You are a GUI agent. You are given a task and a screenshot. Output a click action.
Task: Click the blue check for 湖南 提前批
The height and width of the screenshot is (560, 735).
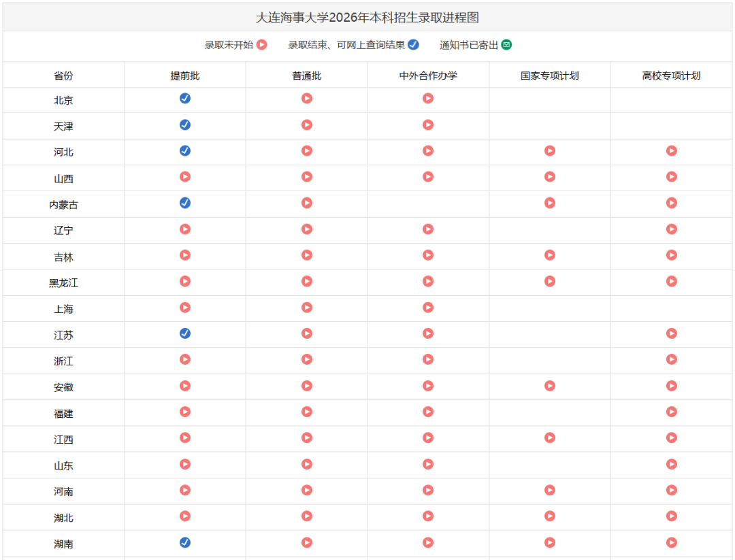point(185,542)
